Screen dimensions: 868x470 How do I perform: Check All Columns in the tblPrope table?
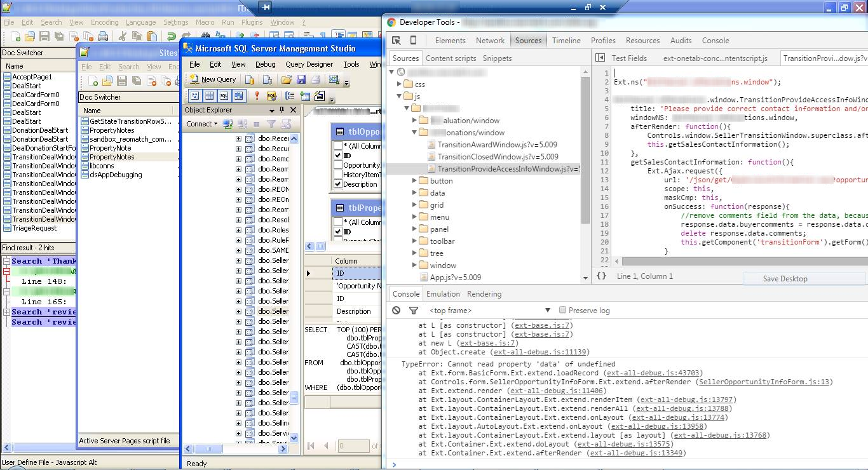338,222
